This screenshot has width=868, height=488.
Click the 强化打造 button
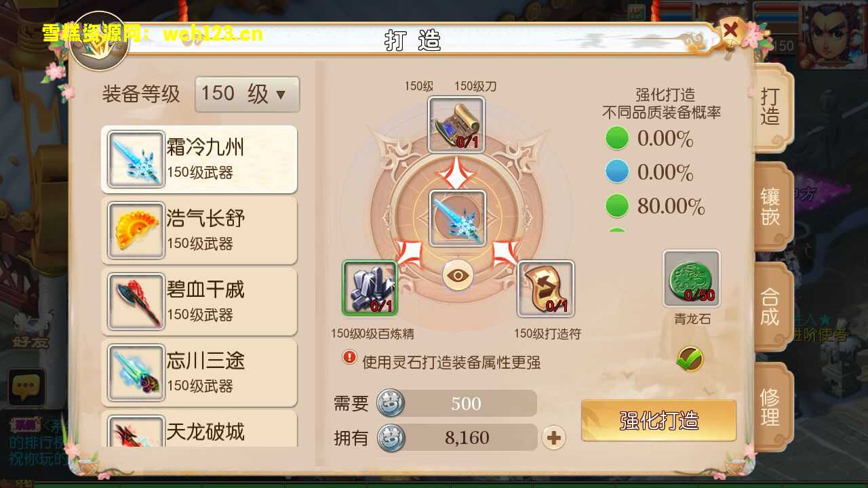pos(658,420)
